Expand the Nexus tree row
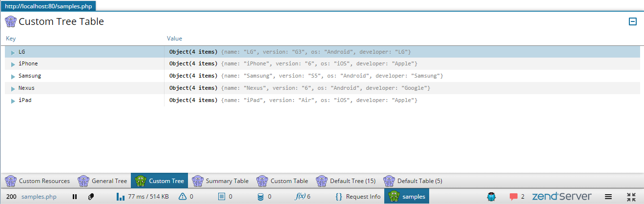Viewport: 644px width, 204px height. coord(13,88)
